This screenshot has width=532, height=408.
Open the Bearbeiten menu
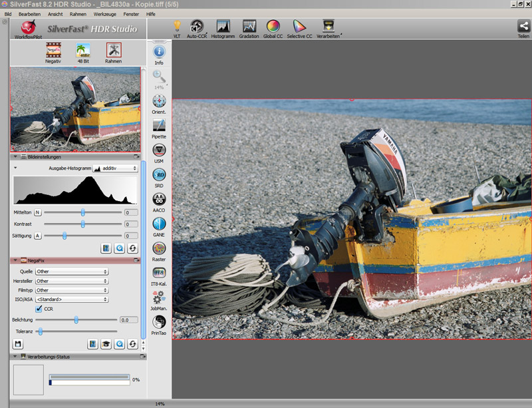[29, 13]
